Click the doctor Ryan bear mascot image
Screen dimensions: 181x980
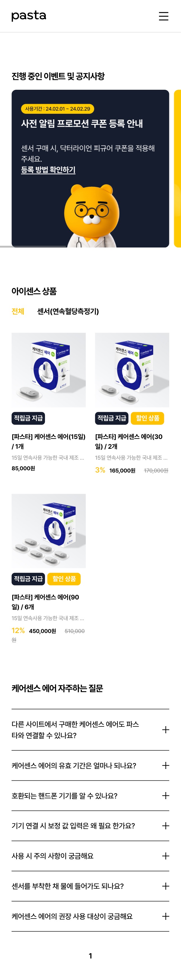point(91,216)
